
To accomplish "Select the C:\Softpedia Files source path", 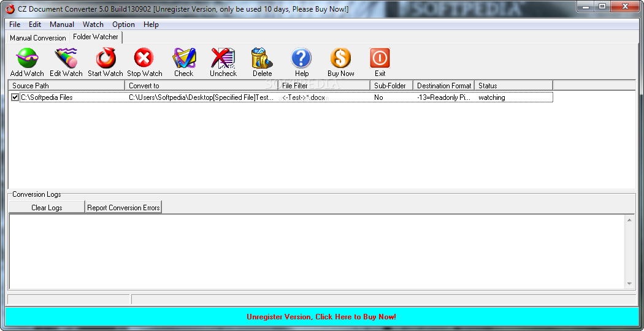I will (x=47, y=97).
